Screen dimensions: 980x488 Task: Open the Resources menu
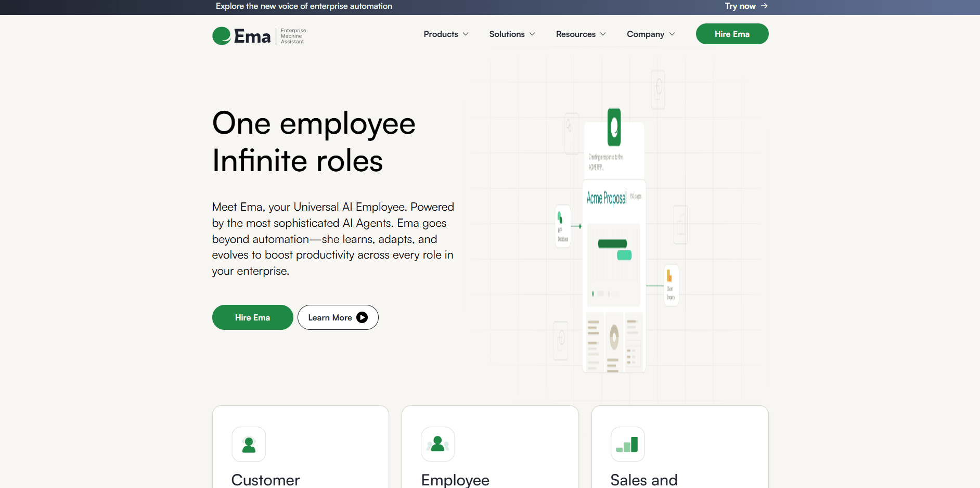pos(581,34)
